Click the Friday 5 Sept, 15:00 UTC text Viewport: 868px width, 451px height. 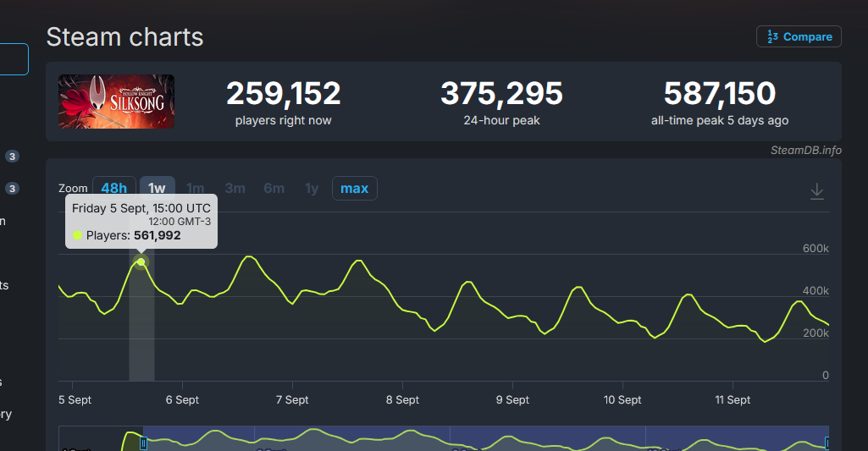click(x=141, y=208)
